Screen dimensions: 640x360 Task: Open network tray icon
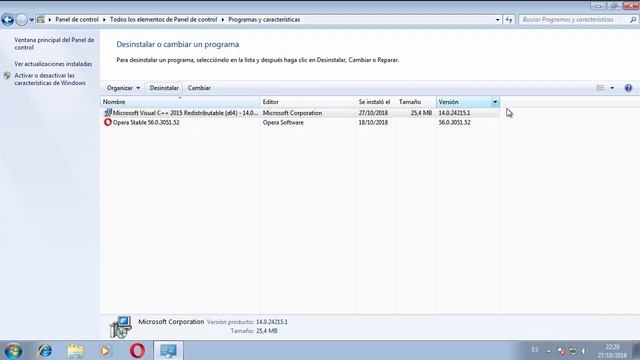coord(573,351)
